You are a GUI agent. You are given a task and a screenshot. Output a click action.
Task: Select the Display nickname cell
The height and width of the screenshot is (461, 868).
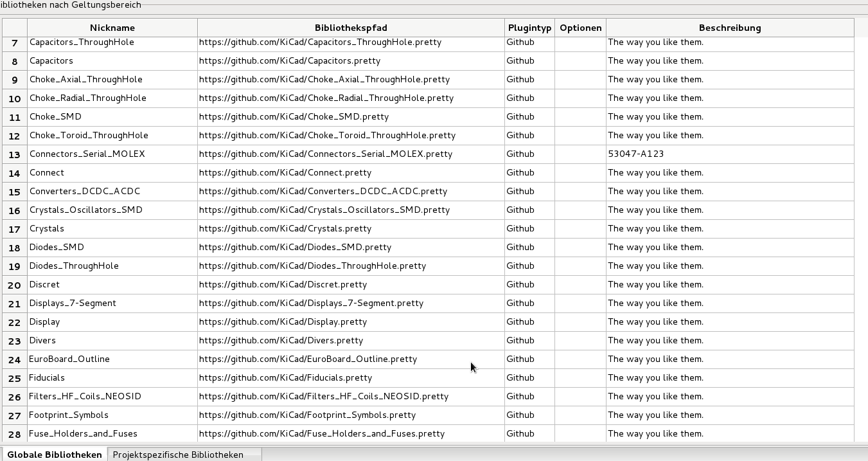(x=112, y=322)
